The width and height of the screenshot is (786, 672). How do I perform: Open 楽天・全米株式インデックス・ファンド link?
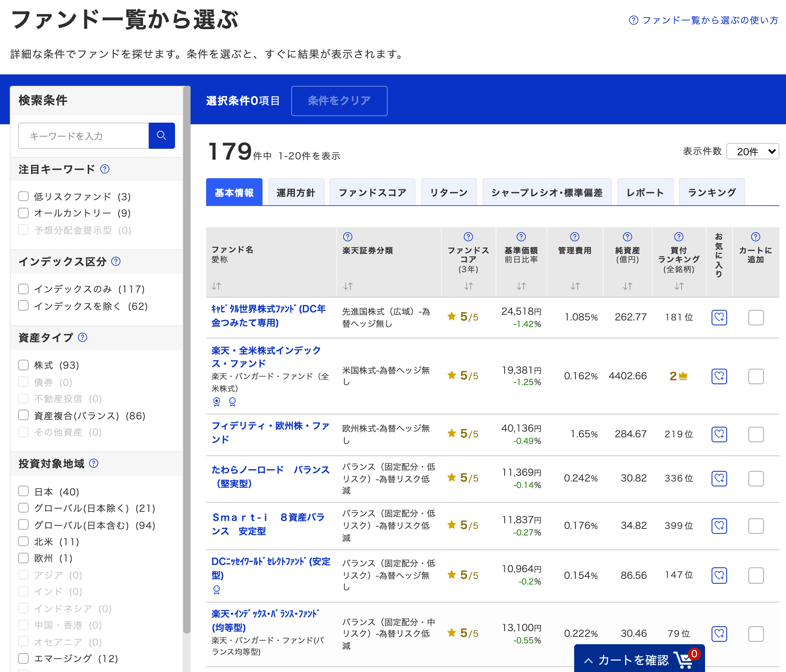[x=266, y=357]
